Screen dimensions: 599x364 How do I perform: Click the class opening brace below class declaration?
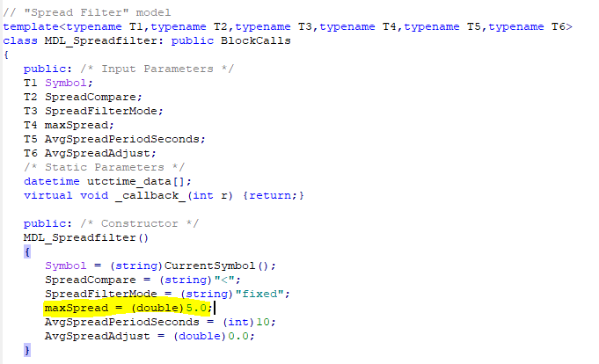6,55
